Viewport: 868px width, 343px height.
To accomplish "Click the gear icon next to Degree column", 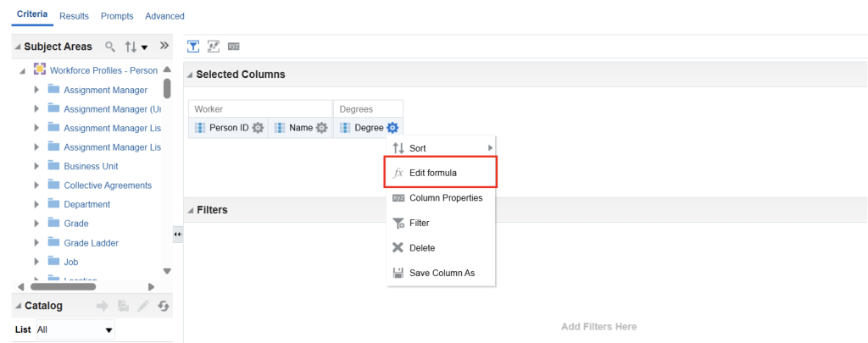I will point(392,128).
